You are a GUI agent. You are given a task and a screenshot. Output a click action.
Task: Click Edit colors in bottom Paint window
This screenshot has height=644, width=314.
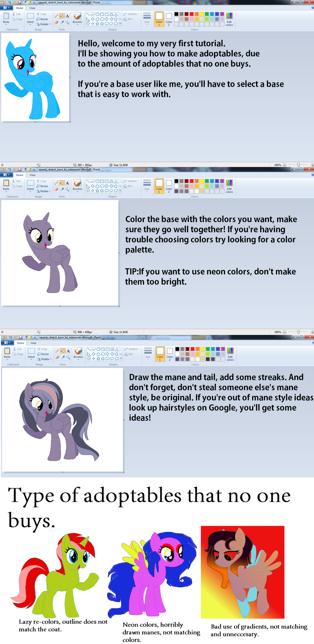pos(230,354)
